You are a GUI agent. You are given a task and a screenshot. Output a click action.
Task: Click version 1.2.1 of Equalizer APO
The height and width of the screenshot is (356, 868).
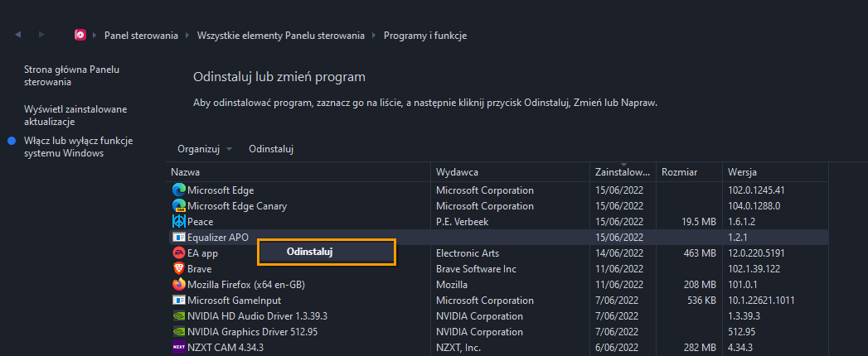pos(738,238)
